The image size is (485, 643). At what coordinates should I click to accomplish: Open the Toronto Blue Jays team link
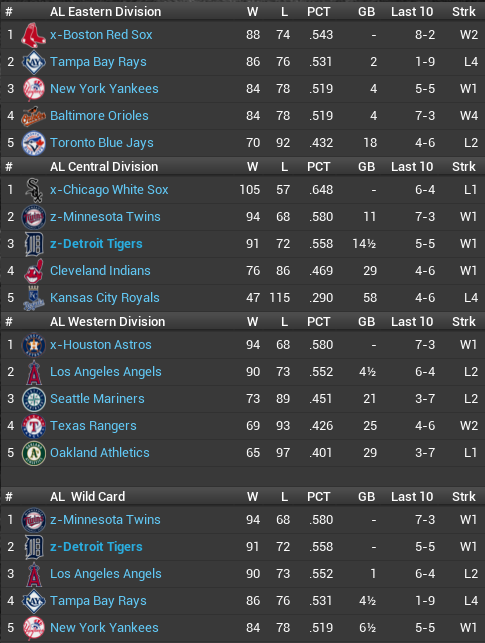(102, 143)
